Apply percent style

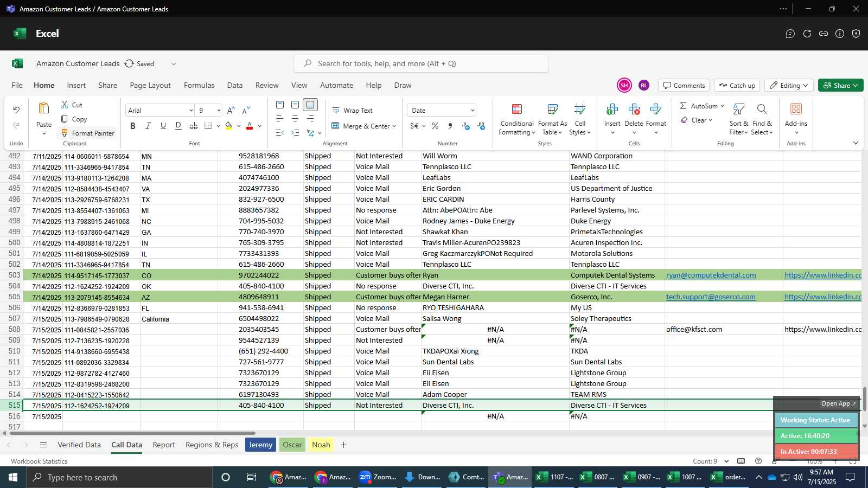[x=435, y=126]
